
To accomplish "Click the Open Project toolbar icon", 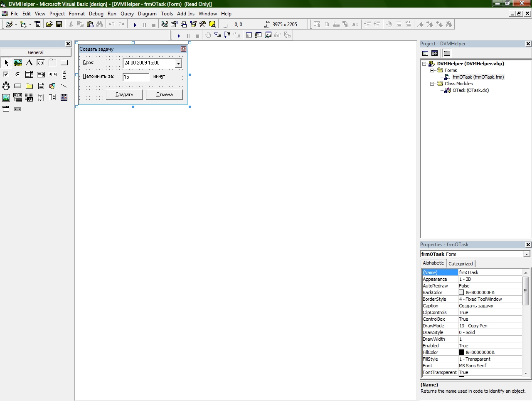I will [49, 25].
